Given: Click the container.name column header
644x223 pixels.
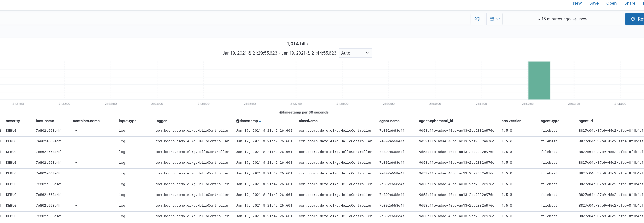Looking at the screenshot, I should click(86, 121).
